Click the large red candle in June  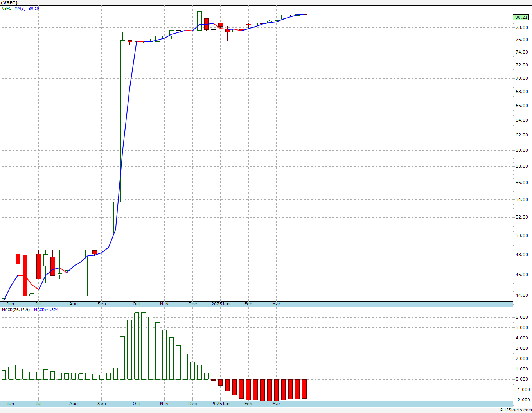click(25, 275)
